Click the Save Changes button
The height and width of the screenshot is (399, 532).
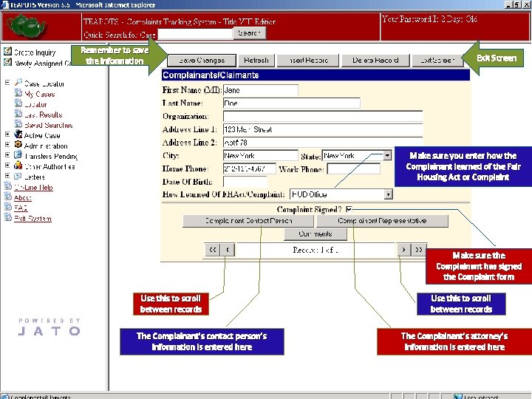click(x=202, y=61)
